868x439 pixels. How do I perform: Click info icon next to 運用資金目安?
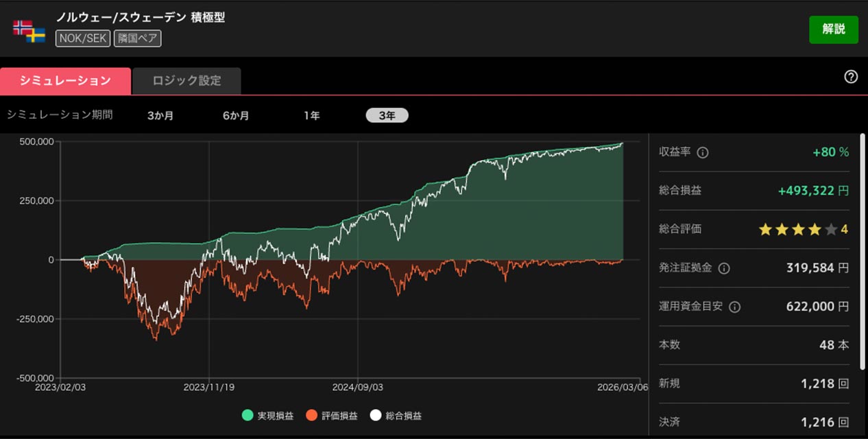(x=734, y=307)
